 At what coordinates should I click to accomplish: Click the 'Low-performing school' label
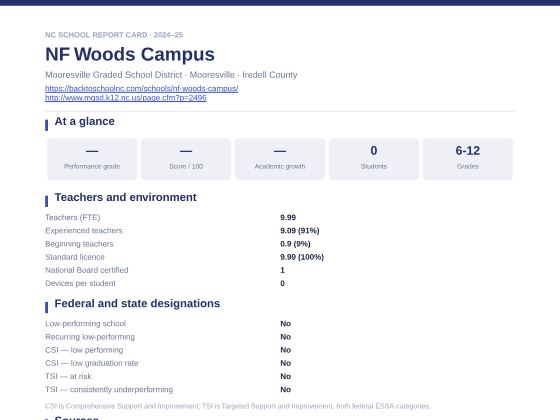point(86,324)
